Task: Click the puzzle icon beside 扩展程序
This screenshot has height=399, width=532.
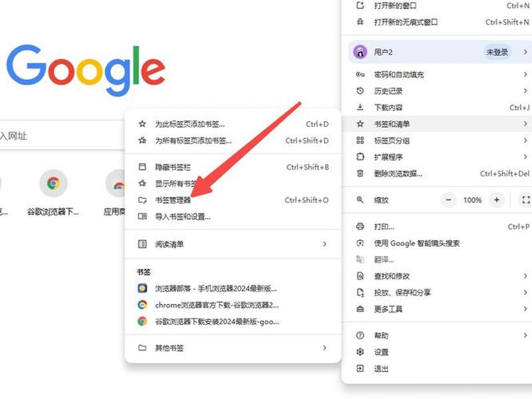Action: point(360,157)
